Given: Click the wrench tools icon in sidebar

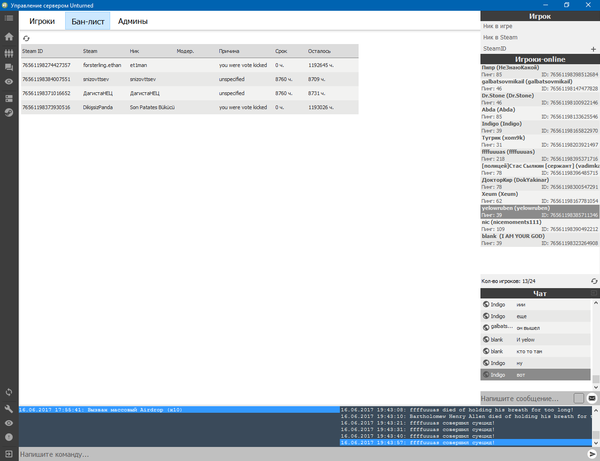Looking at the screenshot, I should pos(9,409).
